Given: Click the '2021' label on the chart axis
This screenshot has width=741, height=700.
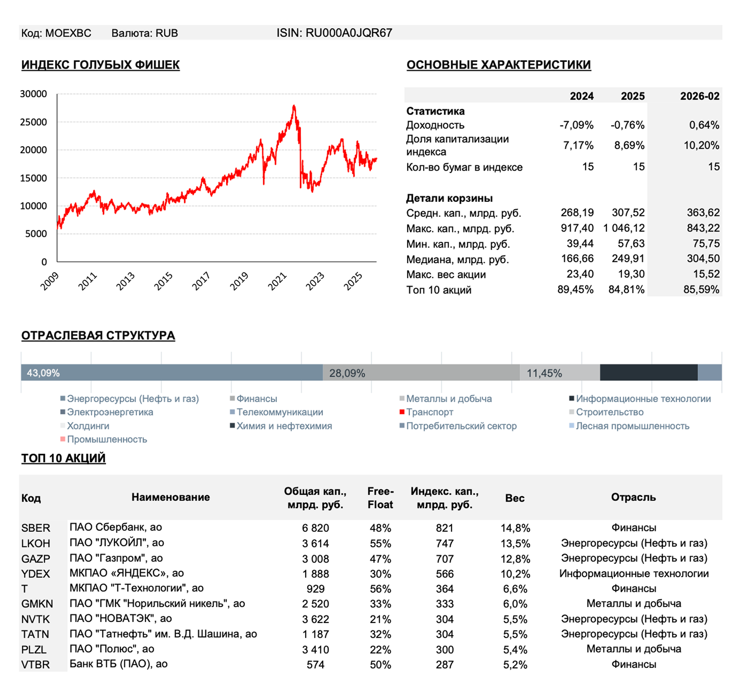Looking at the screenshot, I should click(277, 282).
